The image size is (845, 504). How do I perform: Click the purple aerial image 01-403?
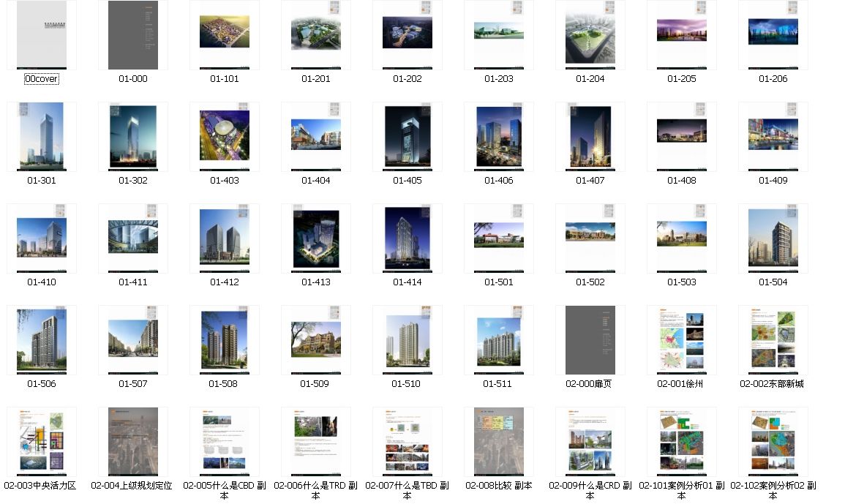224,136
